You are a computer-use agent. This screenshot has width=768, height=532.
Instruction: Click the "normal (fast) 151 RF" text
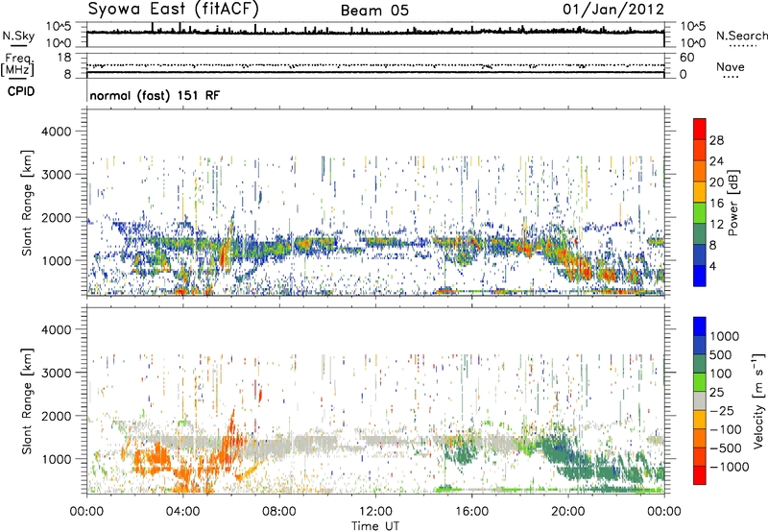(x=155, y=95)
